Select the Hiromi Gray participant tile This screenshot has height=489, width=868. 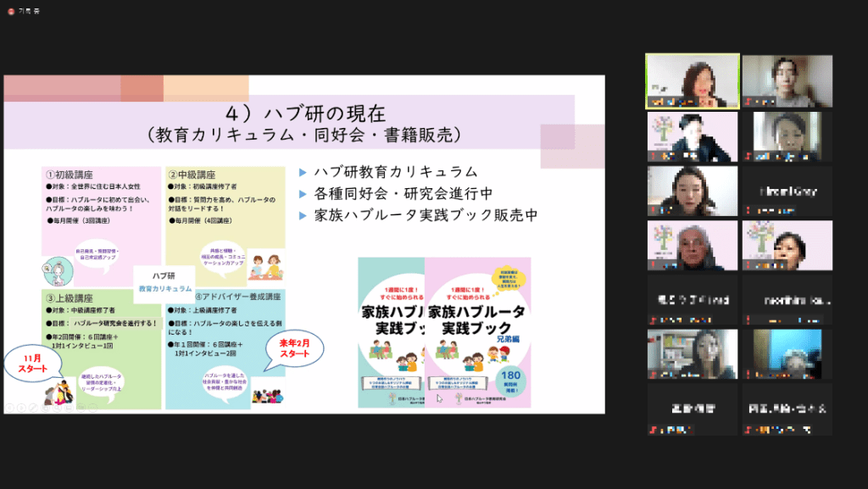click(787, 191)
